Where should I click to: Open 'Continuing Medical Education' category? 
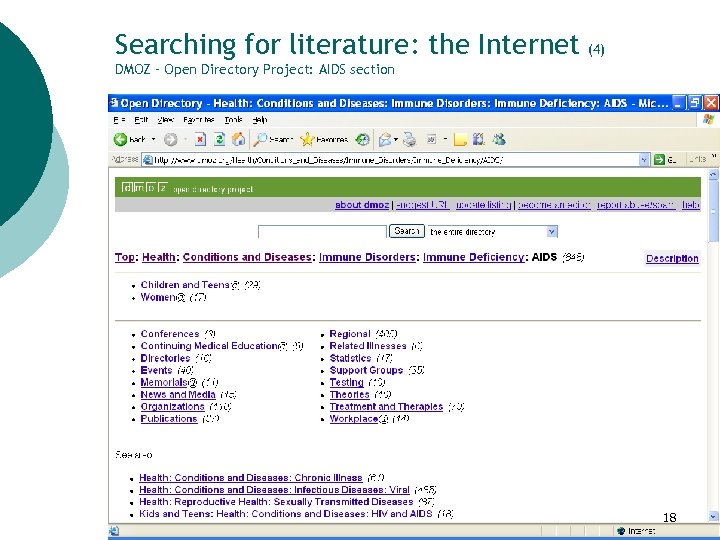209,346
